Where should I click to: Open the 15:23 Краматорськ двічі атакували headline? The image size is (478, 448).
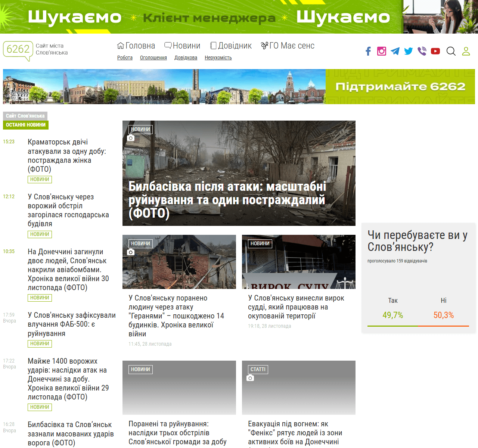67,155
